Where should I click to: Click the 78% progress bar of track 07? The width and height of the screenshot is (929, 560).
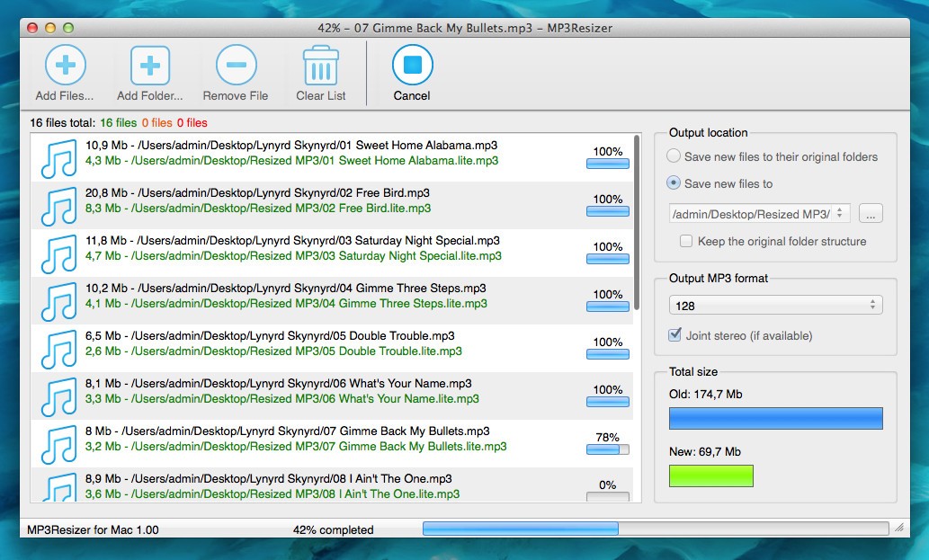(x=608, y=449)
